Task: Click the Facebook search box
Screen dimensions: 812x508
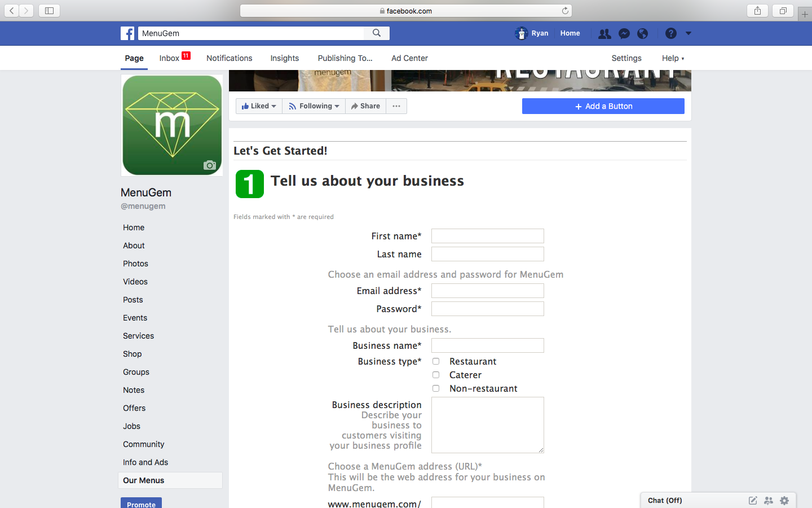Action: (251, 33)
